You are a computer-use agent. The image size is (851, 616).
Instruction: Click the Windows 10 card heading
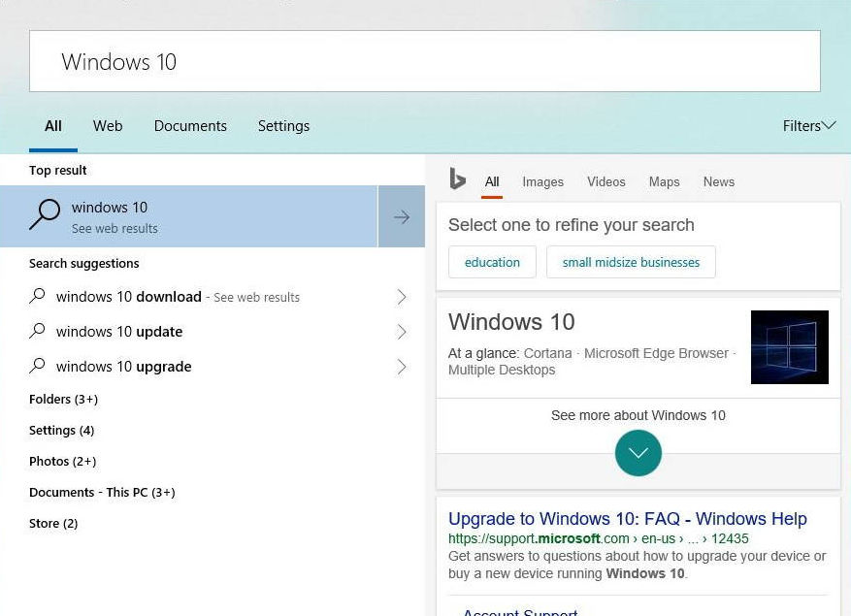click(x=511, y=322)
